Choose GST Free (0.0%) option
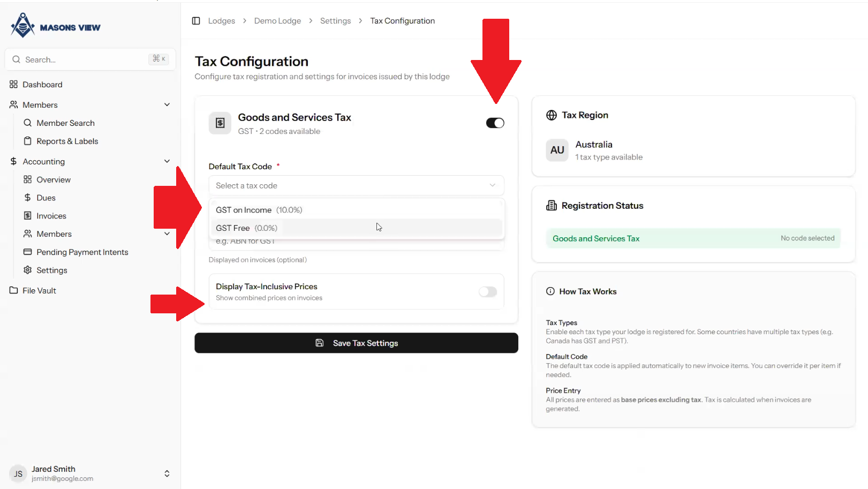 (x=247, y=228)
